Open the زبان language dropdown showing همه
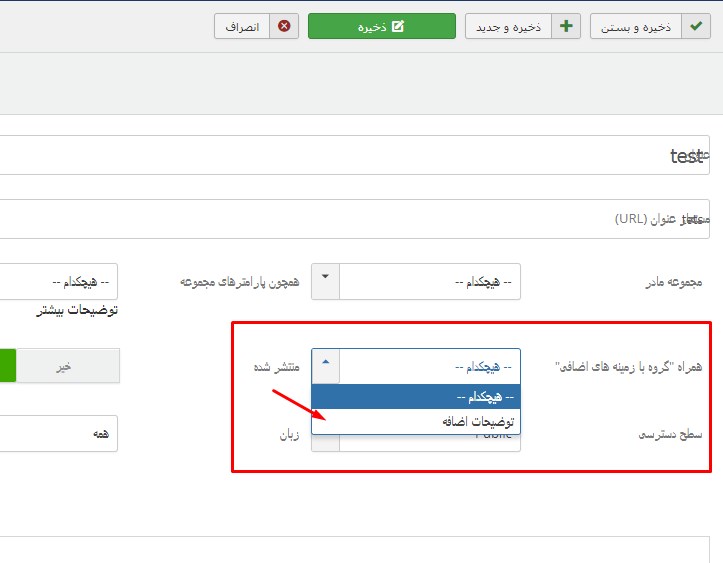The width and height of the screenshot is (723, 563). (x=59, y=433)
